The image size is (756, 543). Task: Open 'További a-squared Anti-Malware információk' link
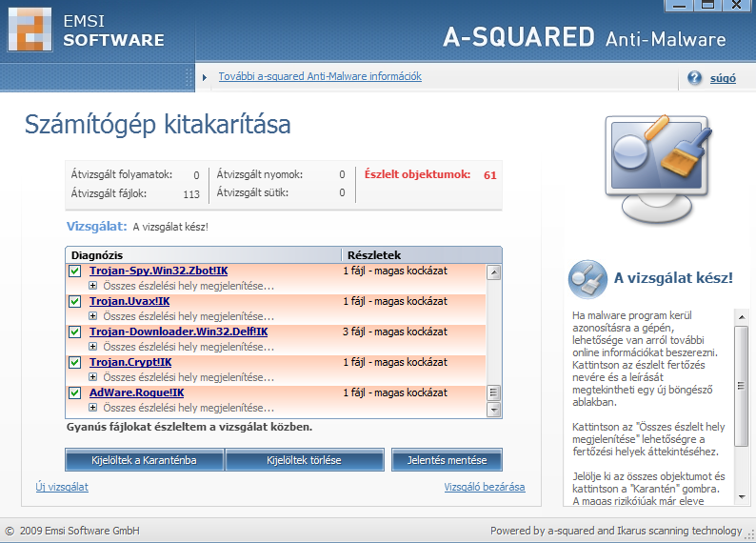(x=320, y=76)
